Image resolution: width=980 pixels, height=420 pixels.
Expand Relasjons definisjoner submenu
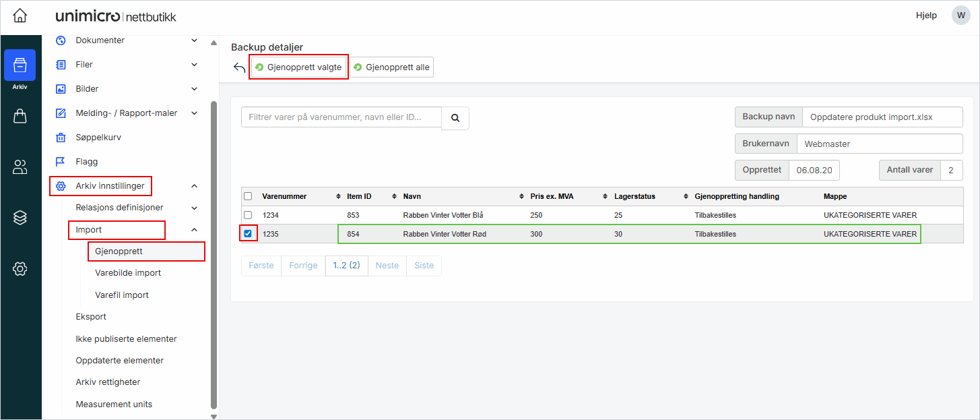pyautogui.click(x=195, y=208)
